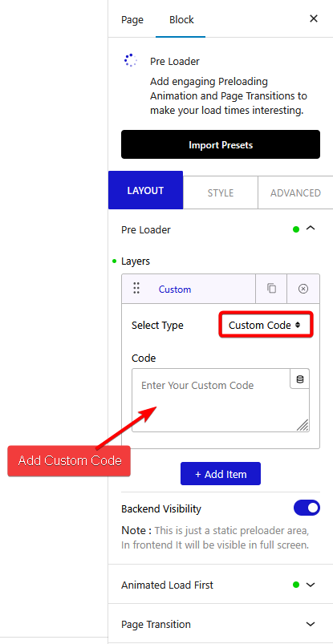Click the Custom layer title
333x644 pixels.
click(175, 290)
